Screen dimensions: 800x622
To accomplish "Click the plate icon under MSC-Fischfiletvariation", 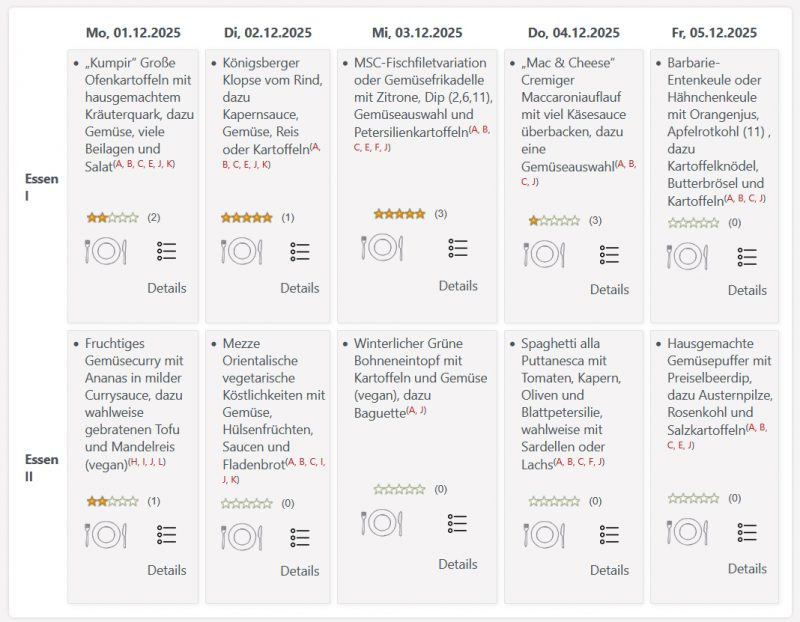I will pyautogui.click(x=381, y=247).
